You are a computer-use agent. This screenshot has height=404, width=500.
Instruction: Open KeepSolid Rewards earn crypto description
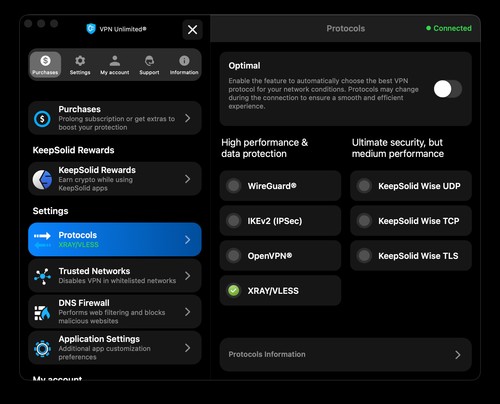tap(95, 184)
